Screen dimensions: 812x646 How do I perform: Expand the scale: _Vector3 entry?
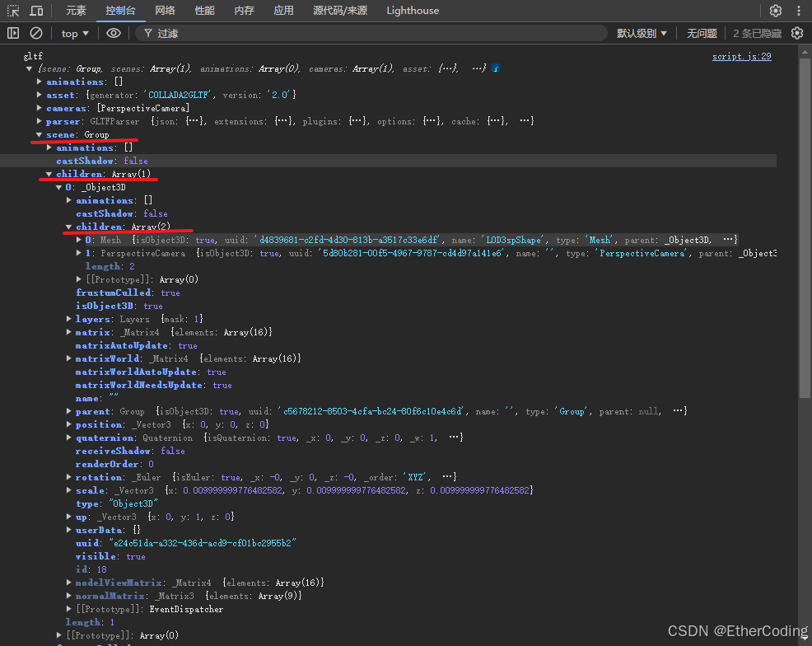click(x=69, y=490)
